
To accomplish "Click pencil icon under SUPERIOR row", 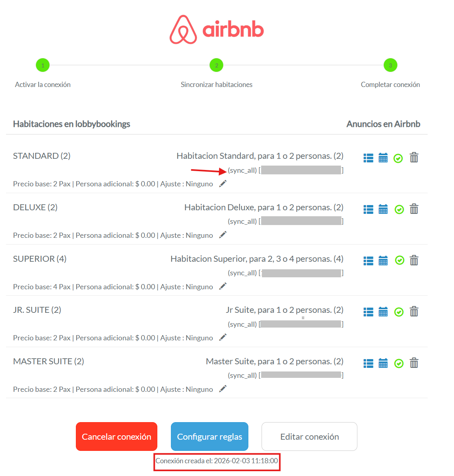I will pyautogui.click(x=223, y=286).
